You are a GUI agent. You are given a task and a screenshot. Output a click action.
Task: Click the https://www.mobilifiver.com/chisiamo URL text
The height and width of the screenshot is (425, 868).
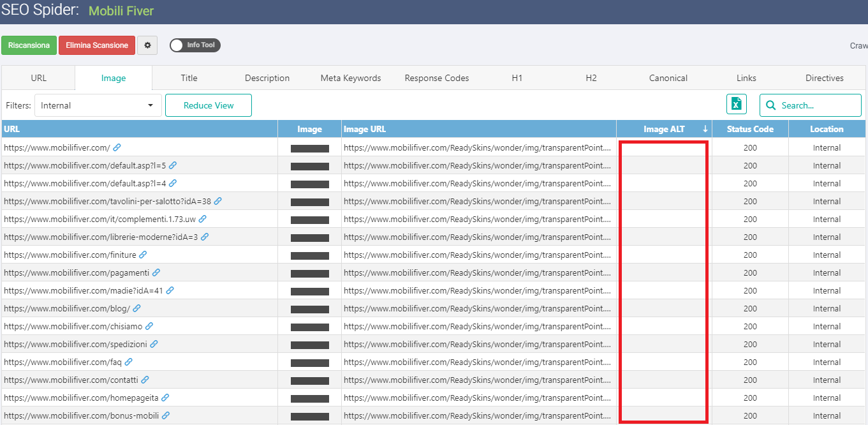(x=73, y=326)
